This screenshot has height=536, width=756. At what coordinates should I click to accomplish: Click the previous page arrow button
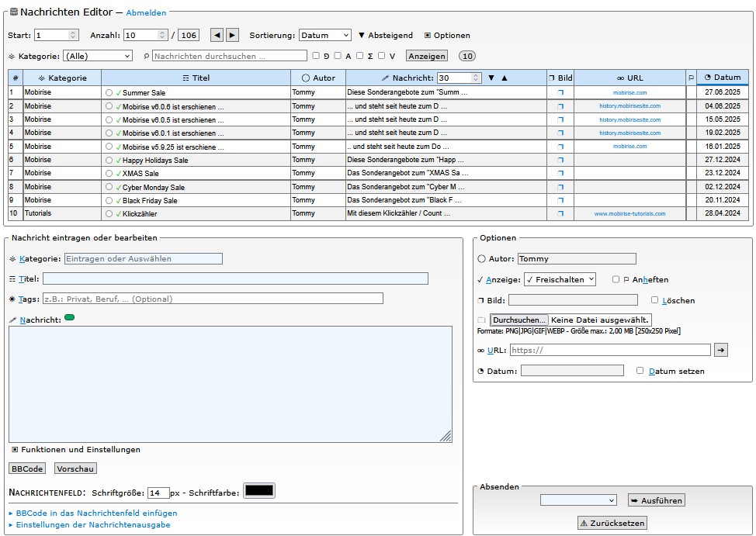tap(217, 35)
